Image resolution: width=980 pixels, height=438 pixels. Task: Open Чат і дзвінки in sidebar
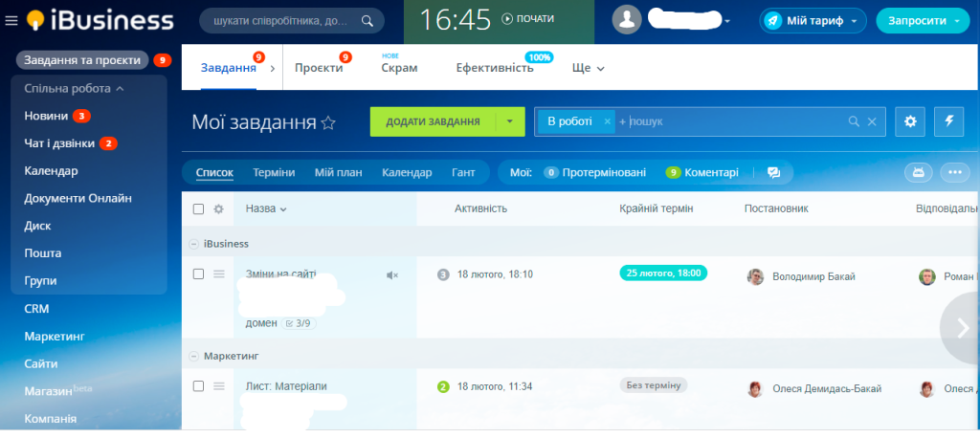(59, 143)
